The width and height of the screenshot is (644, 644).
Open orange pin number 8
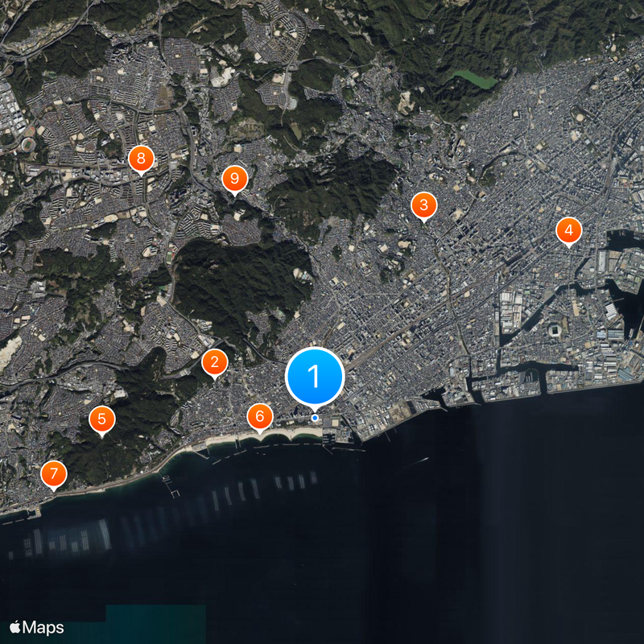tap(141, 158)
